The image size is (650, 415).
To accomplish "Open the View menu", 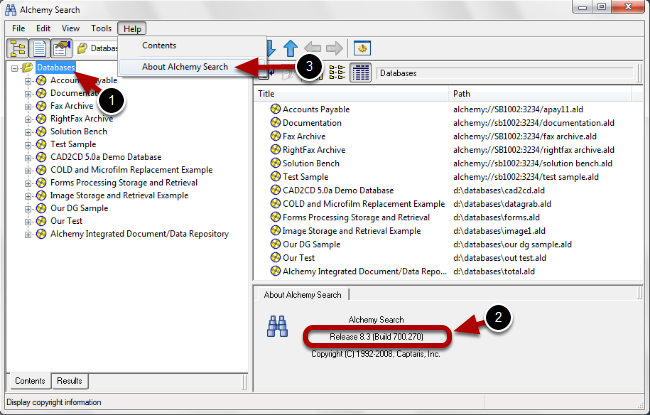I will 70,28.
